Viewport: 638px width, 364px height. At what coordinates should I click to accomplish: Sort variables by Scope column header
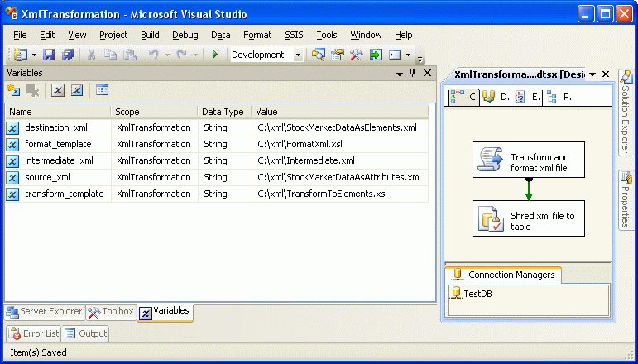click(154, 112)
